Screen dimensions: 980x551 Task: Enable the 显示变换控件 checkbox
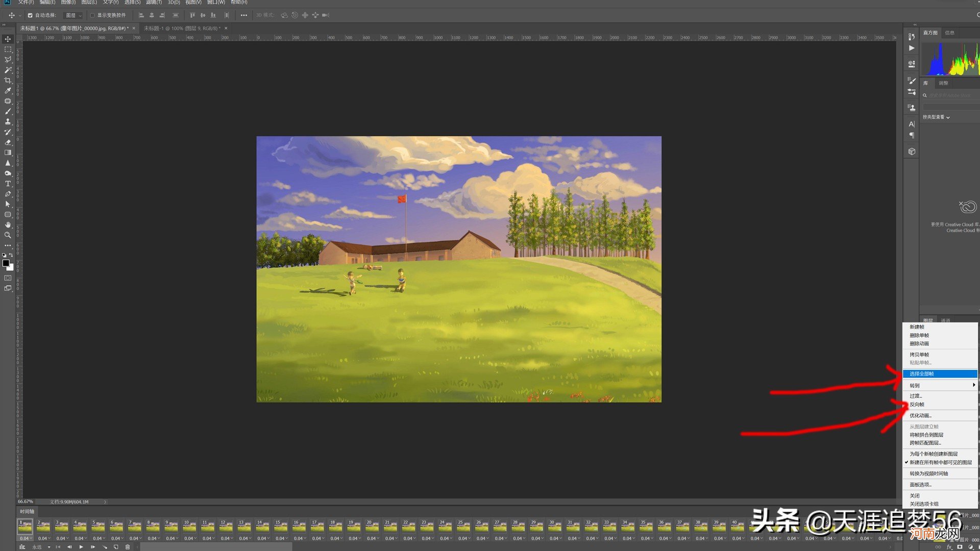click(x=92, y=15)
